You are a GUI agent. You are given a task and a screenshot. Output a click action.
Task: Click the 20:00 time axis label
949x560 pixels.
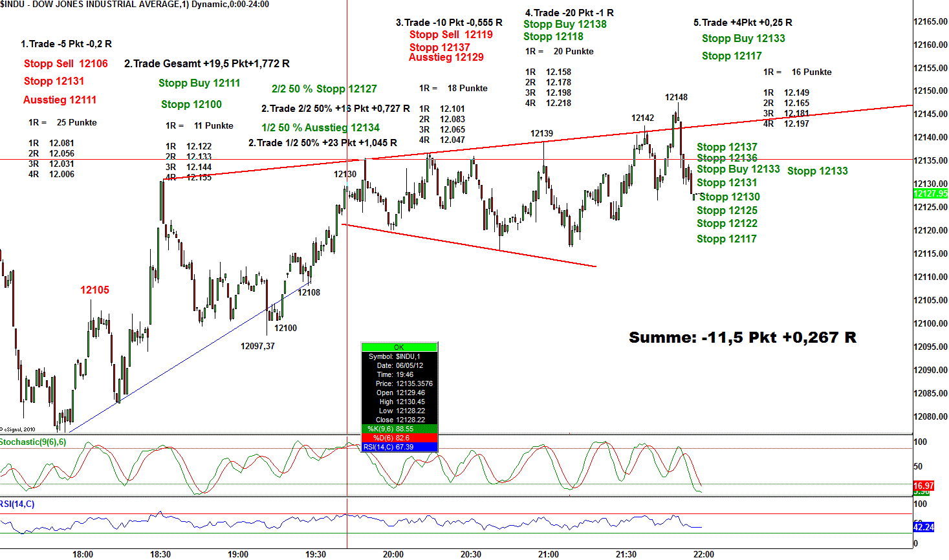(393, 554)
